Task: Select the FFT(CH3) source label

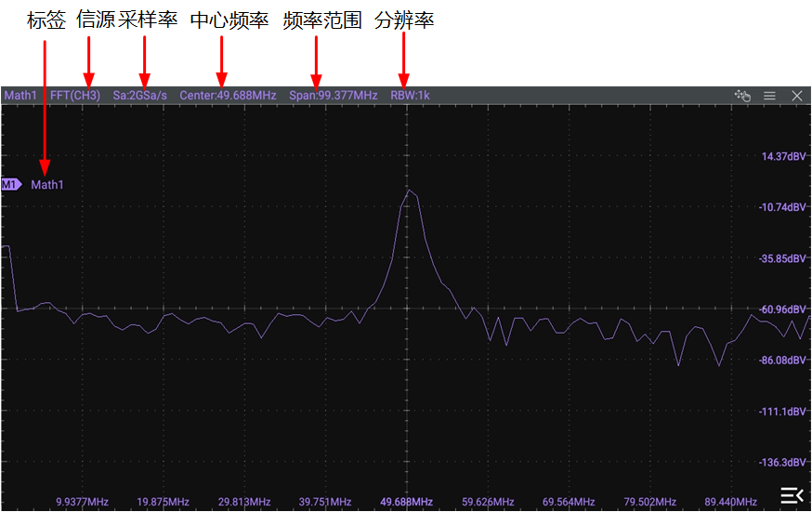Action: pos(75,96)
